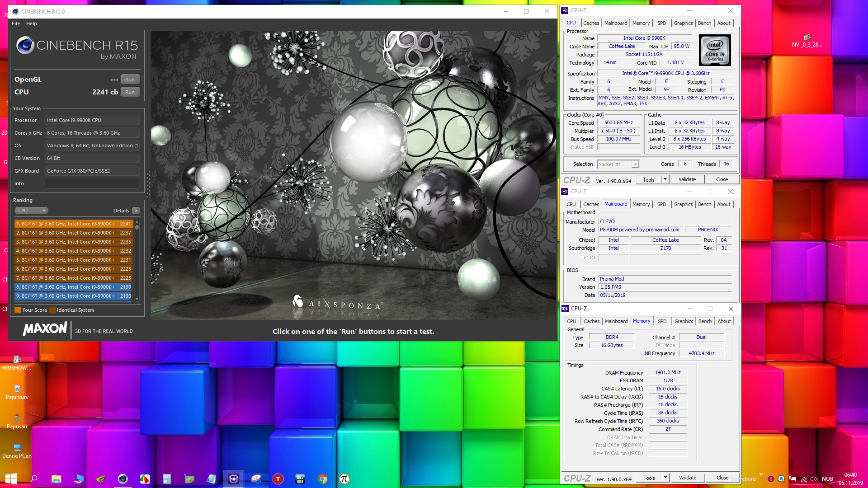Open About tab in bottom CPU-Z window
Viewport: 868px width, 488px height.
(x=724, y=321)
